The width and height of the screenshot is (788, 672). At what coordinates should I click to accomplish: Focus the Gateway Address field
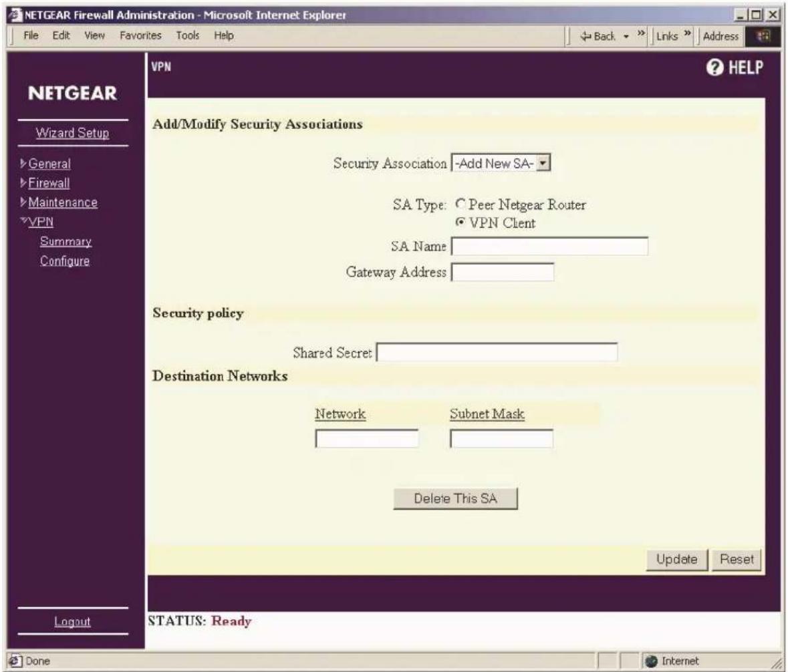(503, 273)
